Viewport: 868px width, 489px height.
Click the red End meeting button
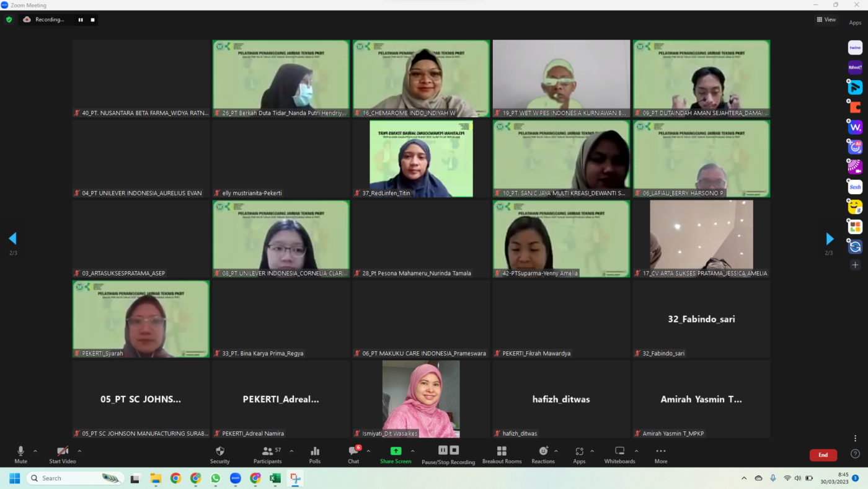point(823,455)
